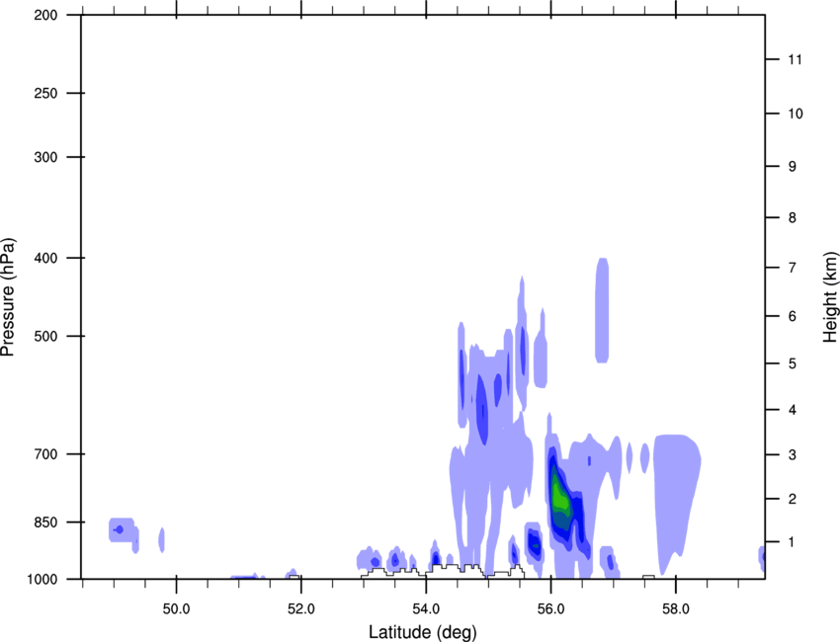Click the Height (km) axis title
Viewport: 840px width, 642px height.
pos(830,297)
